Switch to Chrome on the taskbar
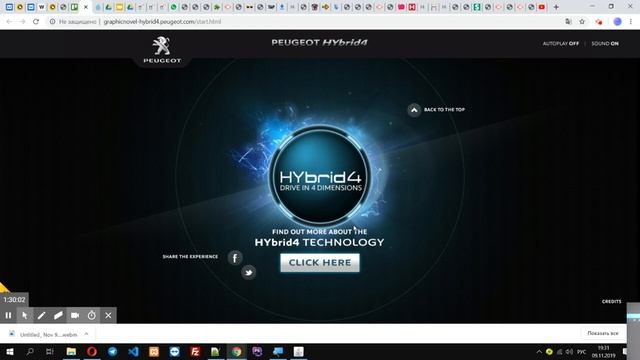Screen dimensions: 640x360 click(236, 351)
